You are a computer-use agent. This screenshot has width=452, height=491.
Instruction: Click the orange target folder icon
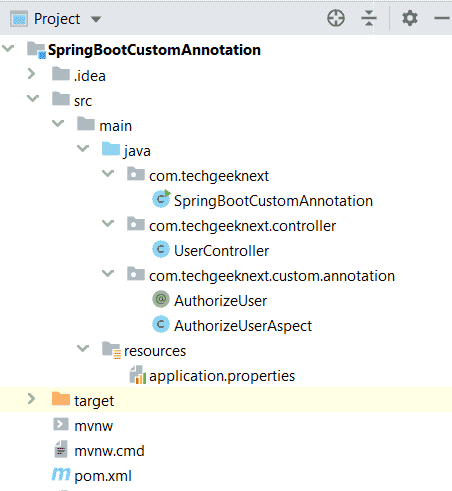tap(61, 399)
